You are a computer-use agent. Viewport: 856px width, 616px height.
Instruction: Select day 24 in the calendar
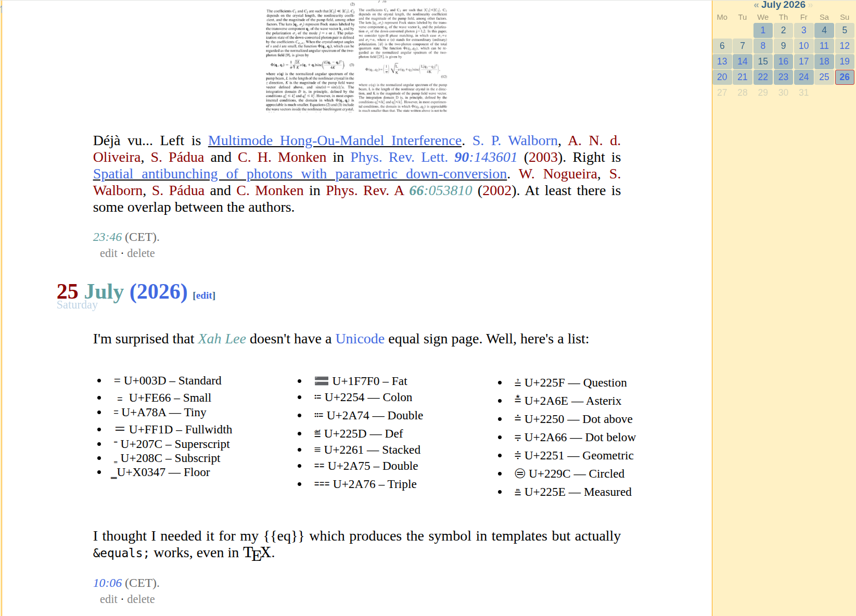click(804, 77)
